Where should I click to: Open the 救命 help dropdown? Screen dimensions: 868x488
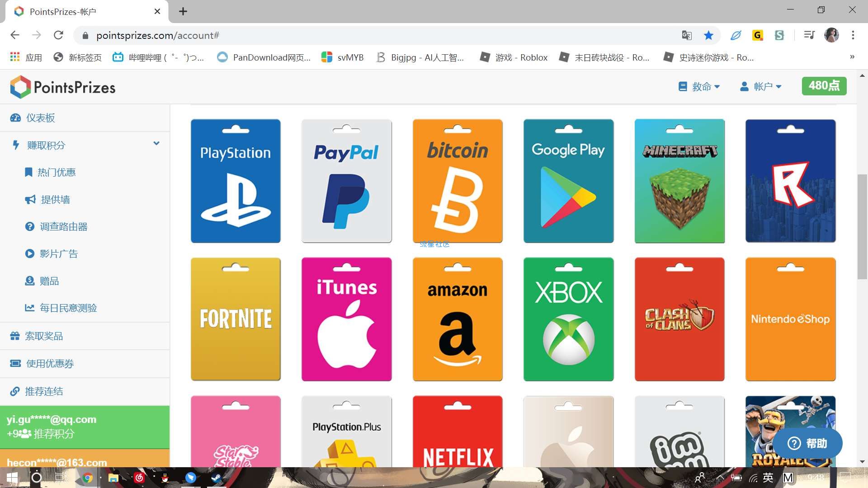coord(699,86)
